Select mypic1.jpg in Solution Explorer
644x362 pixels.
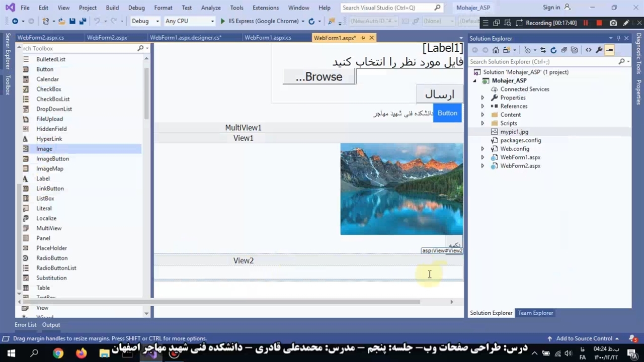pyautogui.click(x=514, y=132)
